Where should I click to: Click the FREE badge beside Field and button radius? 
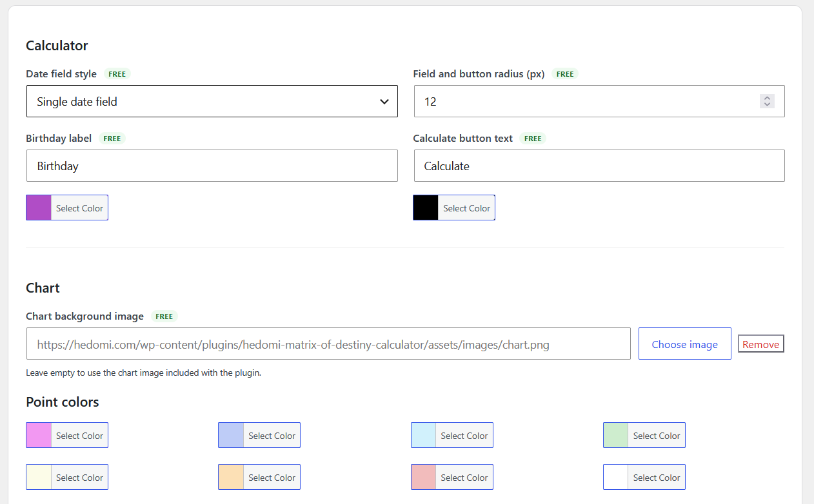click(565, 74)
